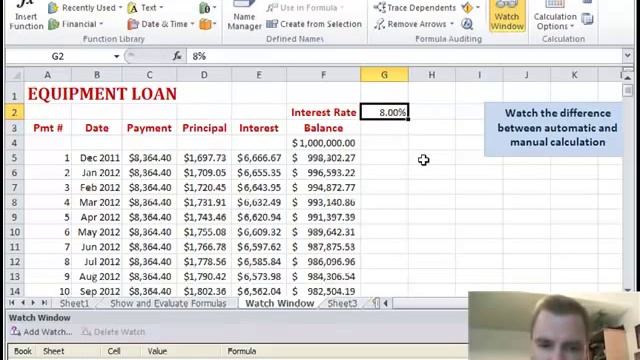Click balance value 982,504.19
640x360 pixels.
coord(323,291)
